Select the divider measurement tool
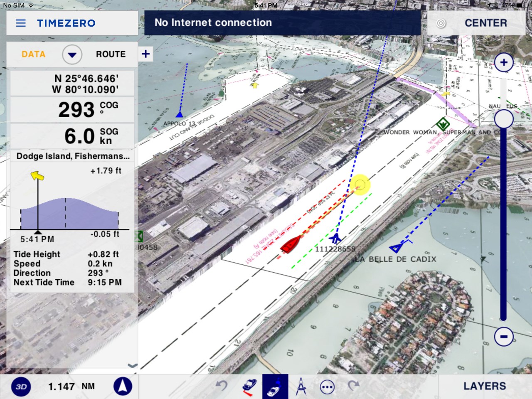This screenshot has height=399, width=532. (301, 387)
